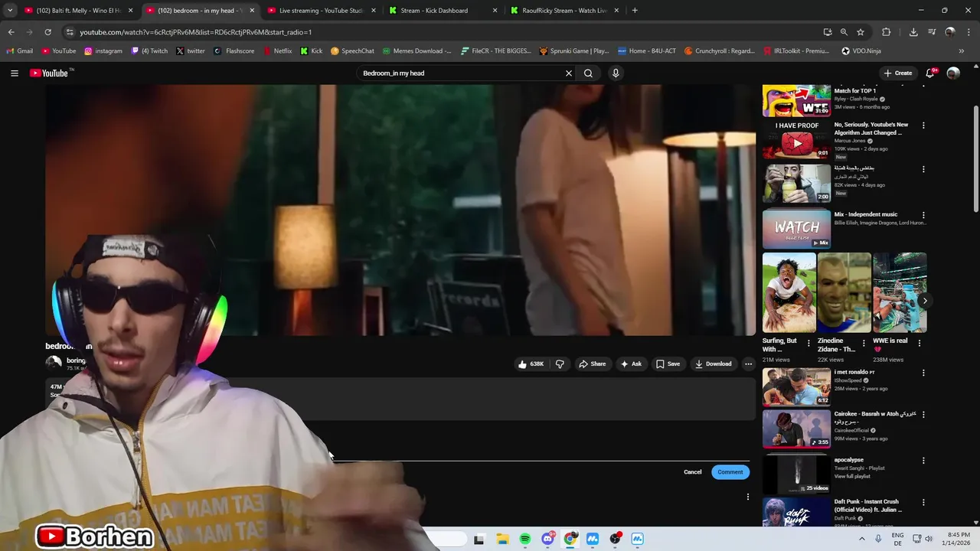The height and width of the screenshot is (551, 980).
Task: Click the search magnifier button
Action: (x=588, y=73)
